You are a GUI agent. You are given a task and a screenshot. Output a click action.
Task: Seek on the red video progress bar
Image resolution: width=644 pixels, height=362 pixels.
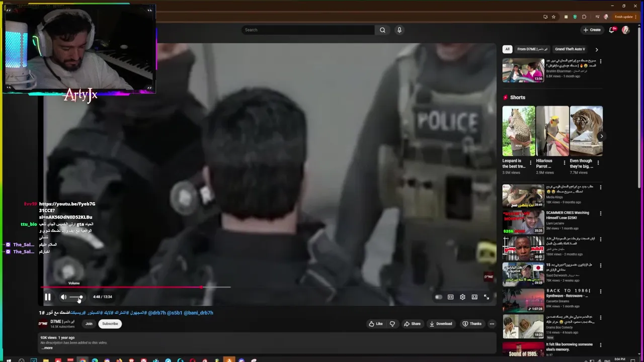click(x=136, y=288)
